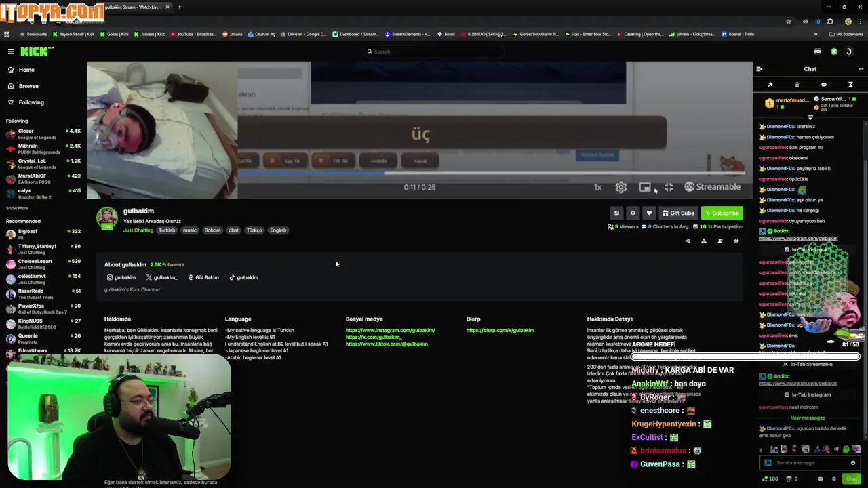Open the YouTube - Broadcas... bookmark
The image size is (868, 488).
(x=193, y=34)
